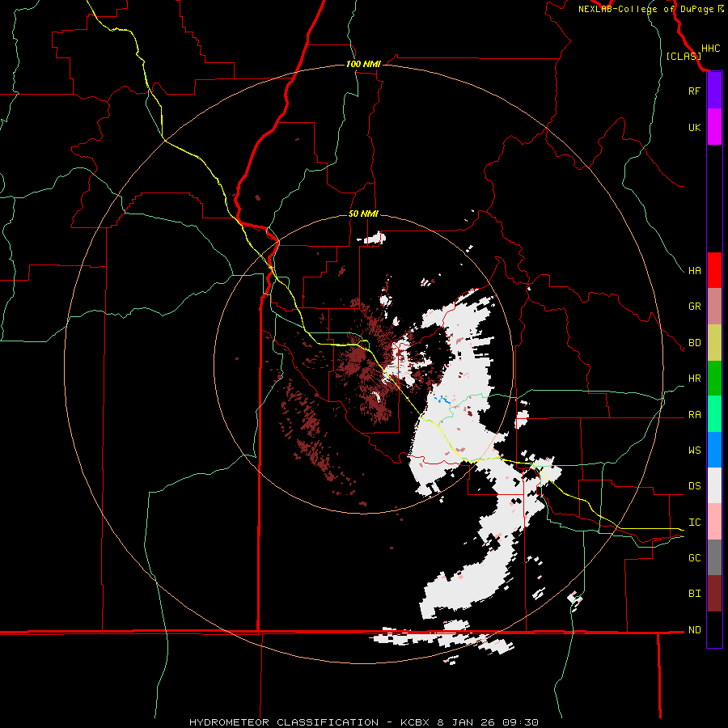
Task: Click the ND legend label
Action: pyautogui.click(x=694, y=630)
